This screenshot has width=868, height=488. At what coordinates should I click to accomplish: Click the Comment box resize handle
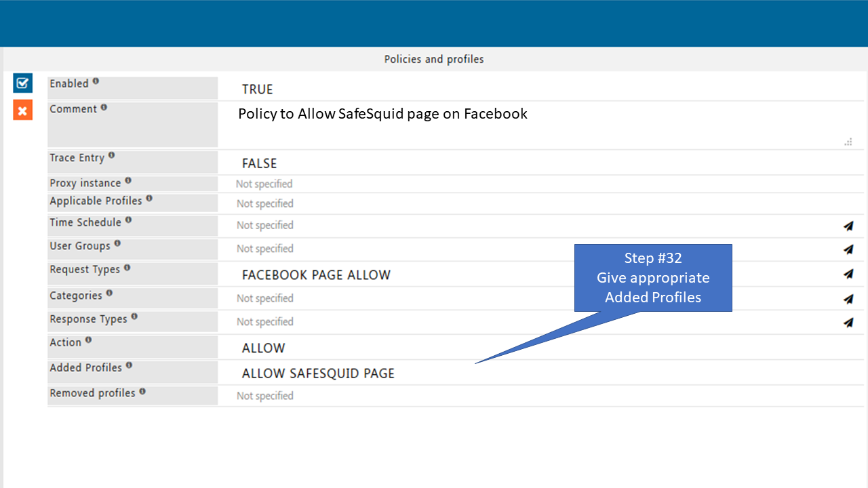848,142
